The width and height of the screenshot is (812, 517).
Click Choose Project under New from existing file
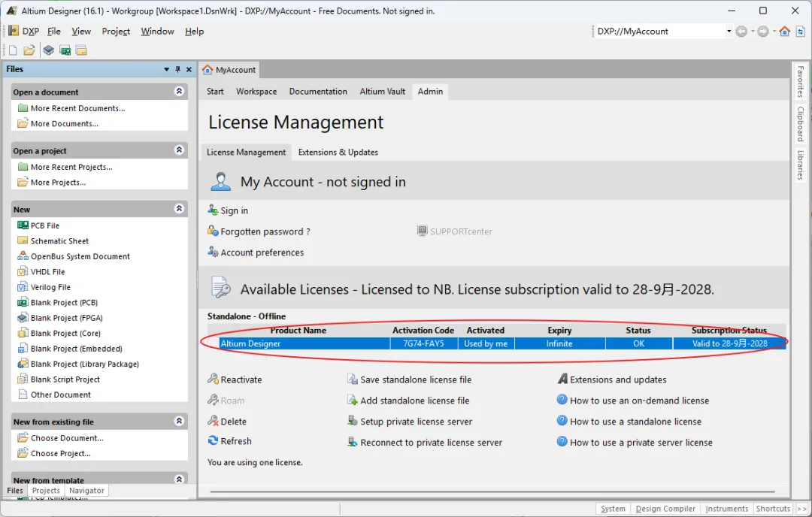[61, 453]
